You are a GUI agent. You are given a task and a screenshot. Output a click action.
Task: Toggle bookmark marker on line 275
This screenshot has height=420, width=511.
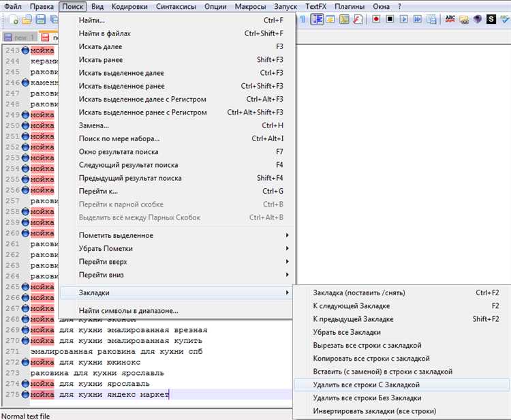pos(25,395)
